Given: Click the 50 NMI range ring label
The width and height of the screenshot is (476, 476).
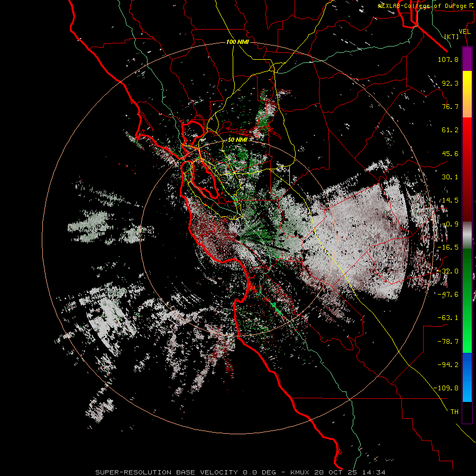Looking at the screenshot, I should 237,140.
